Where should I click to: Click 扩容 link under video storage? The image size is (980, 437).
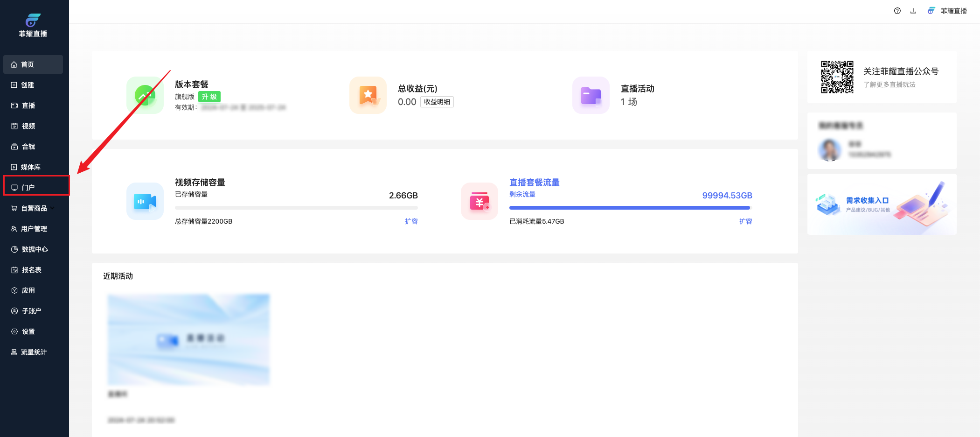411,221
